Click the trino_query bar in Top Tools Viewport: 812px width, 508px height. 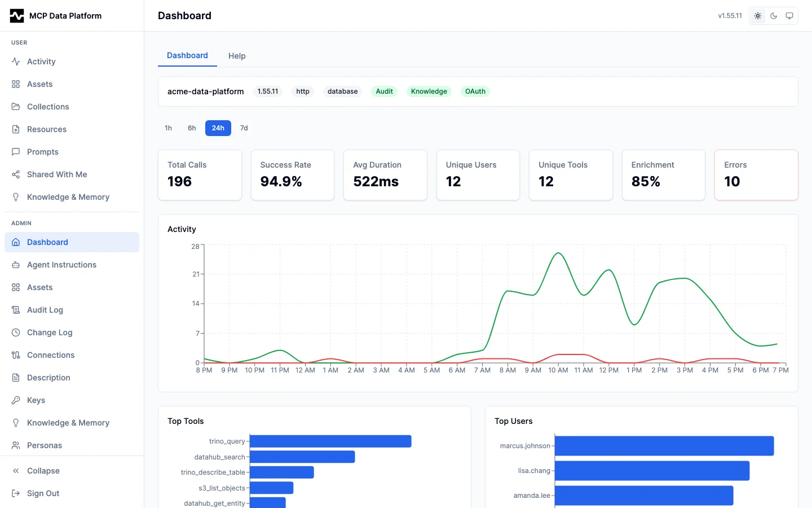pyautogui.click(x=330, y=441)
